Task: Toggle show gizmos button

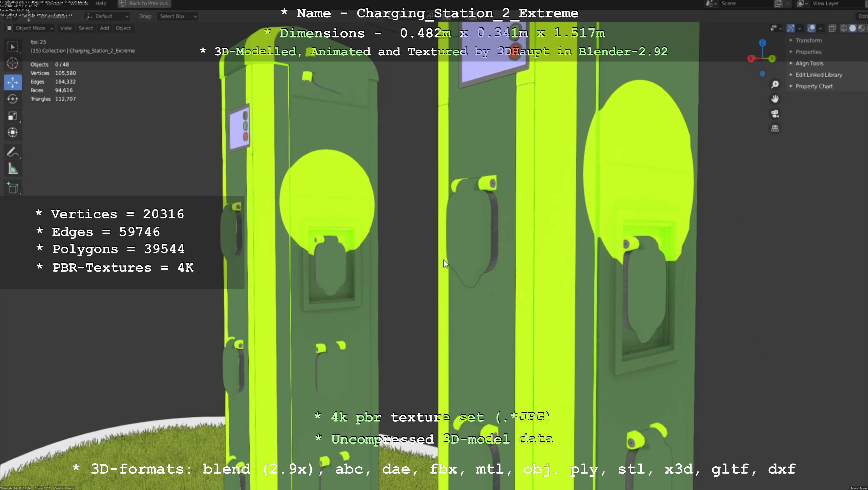Action: [x=791, y=28]
